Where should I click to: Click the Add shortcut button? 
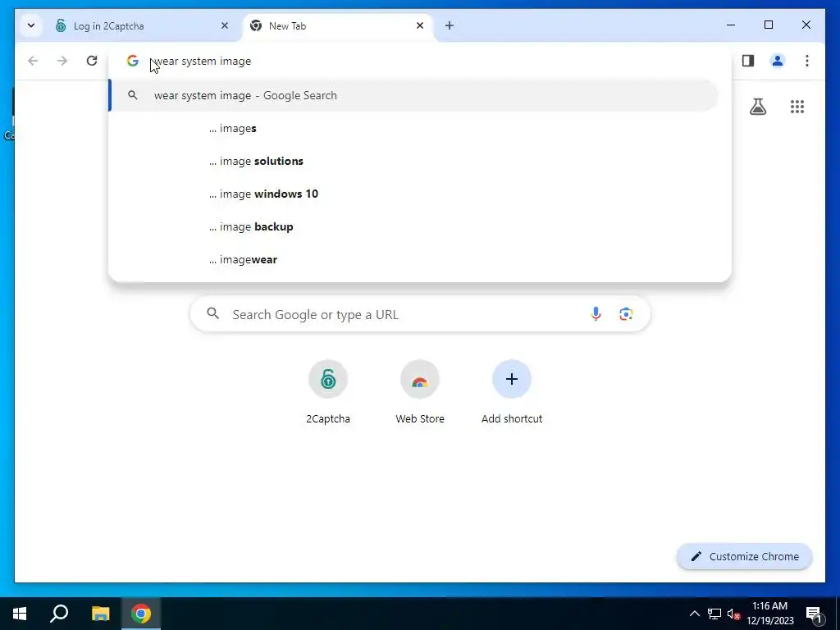[x=512, y=393]
